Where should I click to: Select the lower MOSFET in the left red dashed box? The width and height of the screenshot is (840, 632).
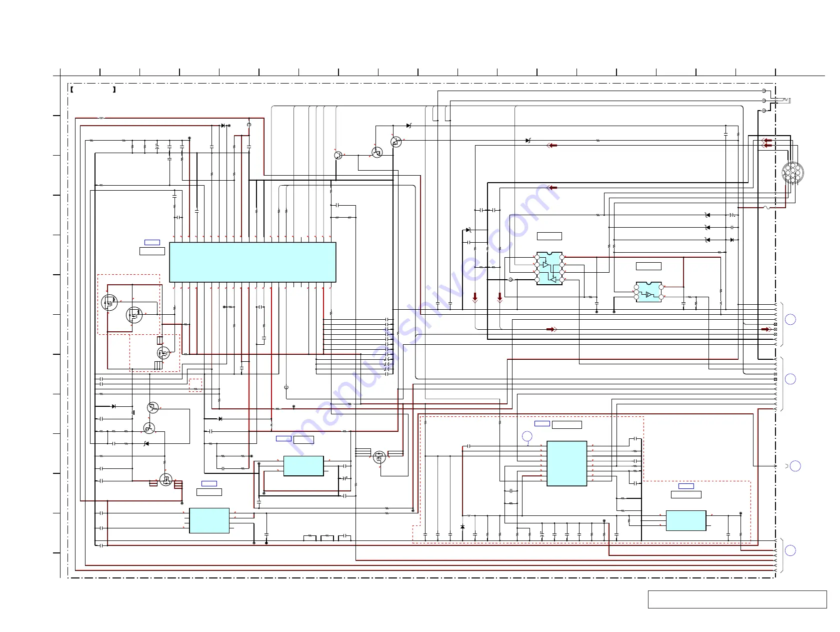pos(134,315)
